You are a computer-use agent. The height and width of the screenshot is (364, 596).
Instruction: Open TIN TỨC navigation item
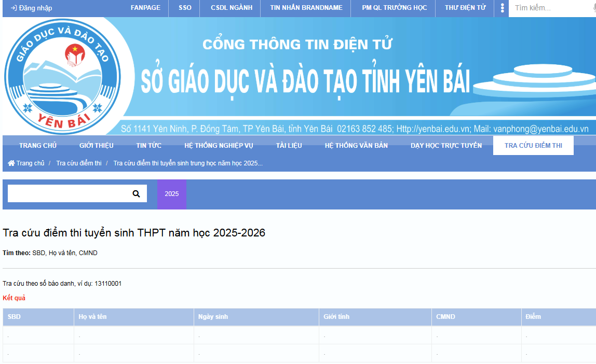148,145
